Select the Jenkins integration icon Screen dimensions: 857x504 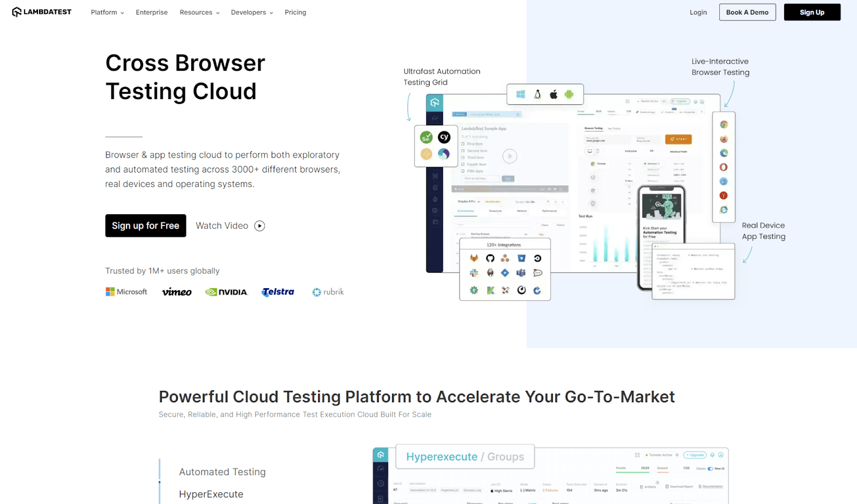tap(490, 273)
